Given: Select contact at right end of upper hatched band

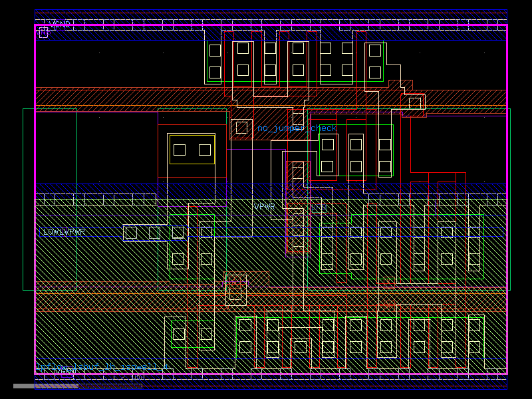Looking at the screenshot, I should (x=415, y=103).
